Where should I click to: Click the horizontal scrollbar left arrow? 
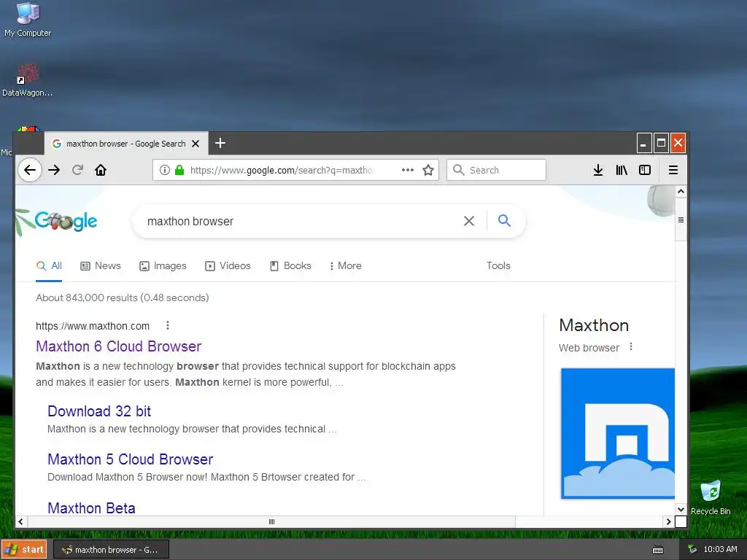point(21,521)
